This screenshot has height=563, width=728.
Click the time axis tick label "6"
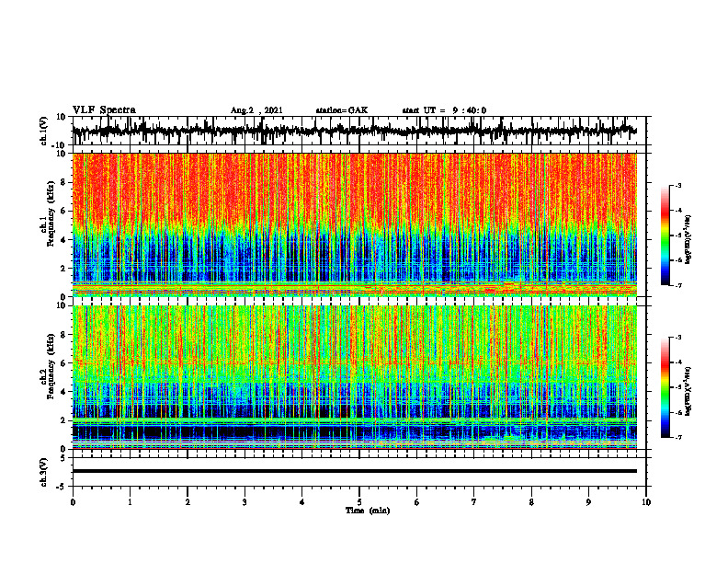tap(417, 502)
